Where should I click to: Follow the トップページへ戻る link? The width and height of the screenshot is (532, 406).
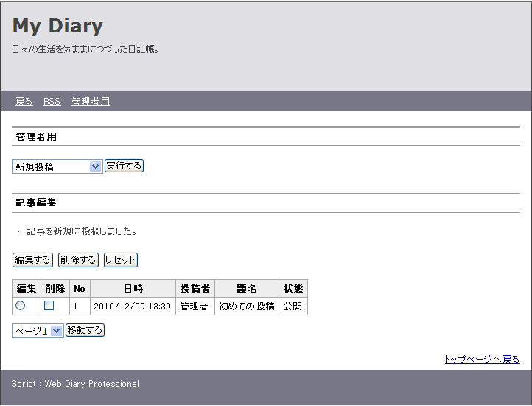481,360
